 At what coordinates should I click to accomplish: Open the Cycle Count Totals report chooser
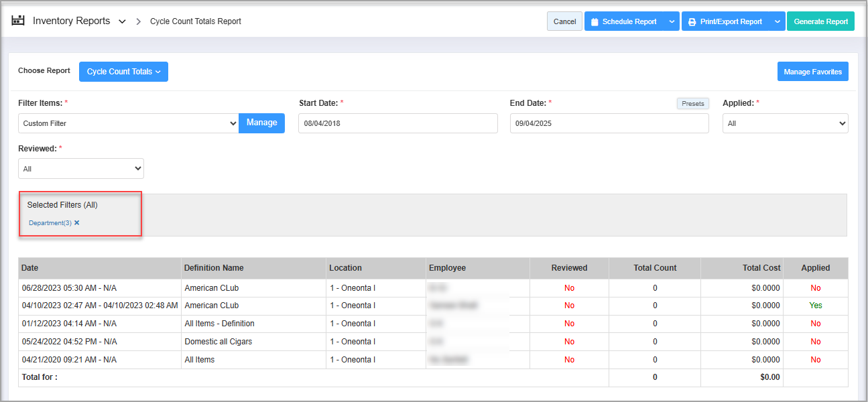[123, 72]
